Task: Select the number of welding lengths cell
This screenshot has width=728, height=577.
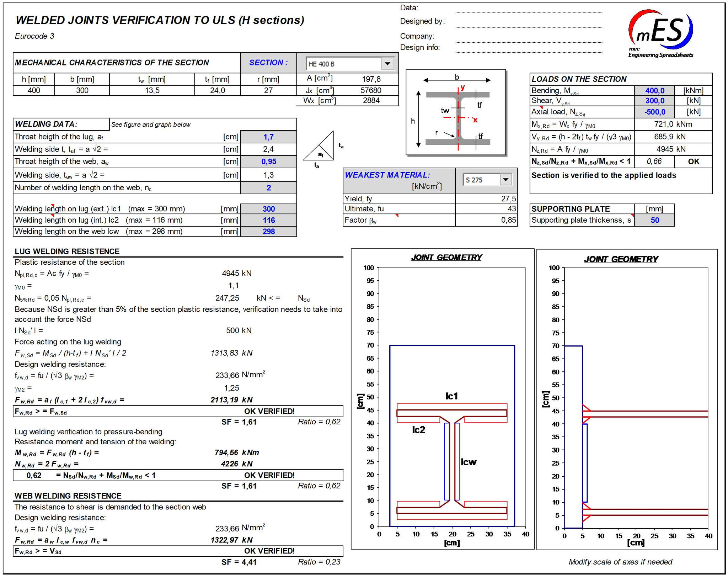Action: pos(269,187)
